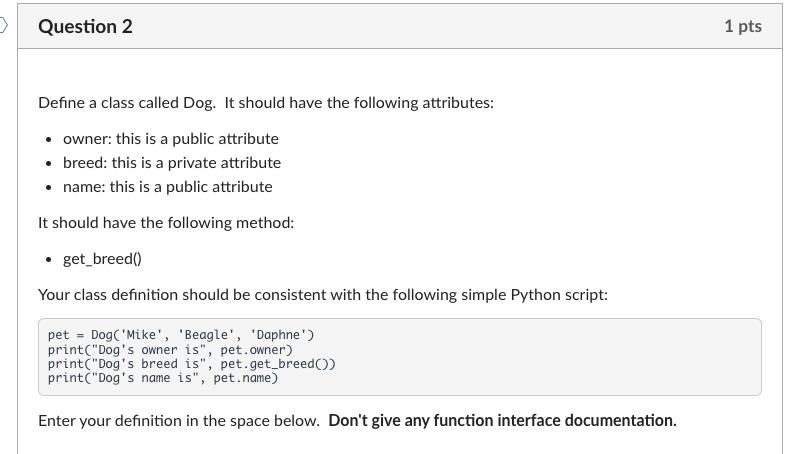
Task: Click the 1 pts label
Action: [x=742, y=27]
